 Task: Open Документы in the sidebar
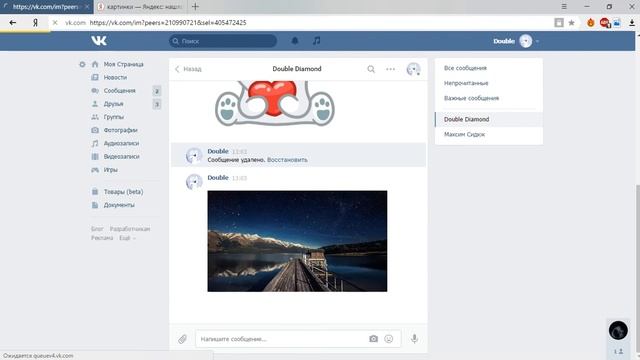click(119, 205)
